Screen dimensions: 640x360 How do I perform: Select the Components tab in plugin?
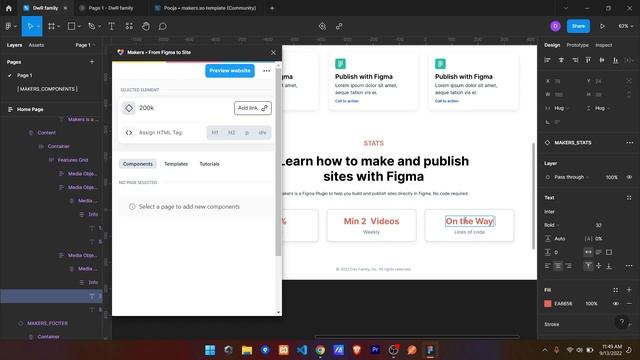pyautogui.click(x=138, y=164)
